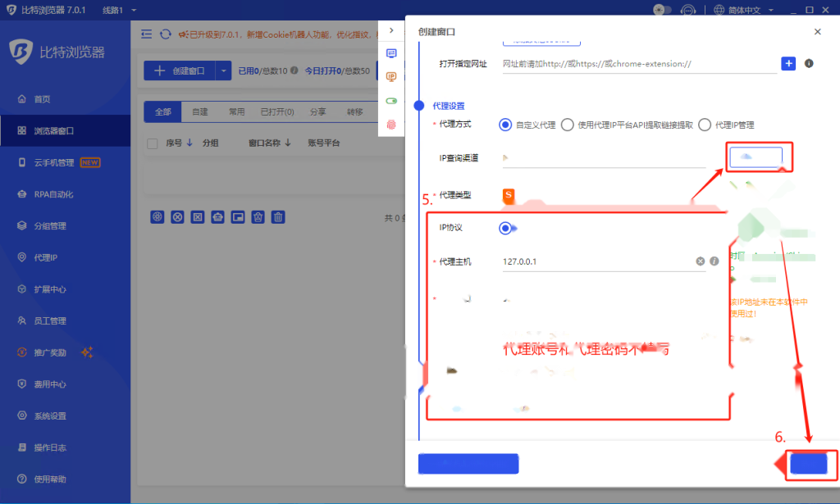Click the blue monitor icon in floating panel
This screenshot has width=840, height=504.
click(x=391, y=53)
